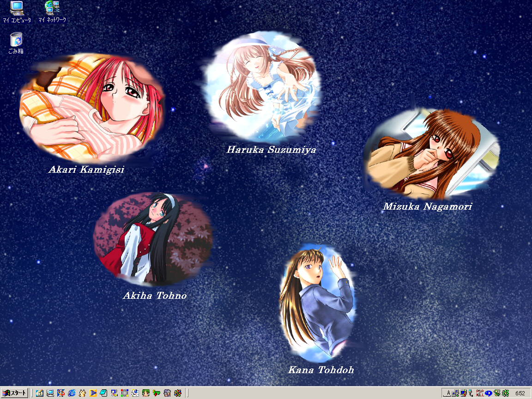Launch the green-haired character quick launch icon
The width and height of the screenshot is (532, 399).
point(146,393)
